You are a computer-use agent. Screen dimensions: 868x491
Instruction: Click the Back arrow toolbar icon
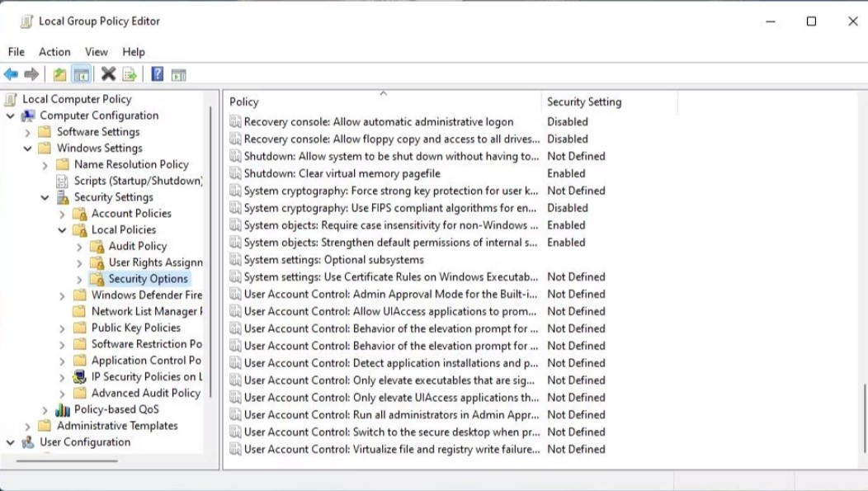(11, 74)
